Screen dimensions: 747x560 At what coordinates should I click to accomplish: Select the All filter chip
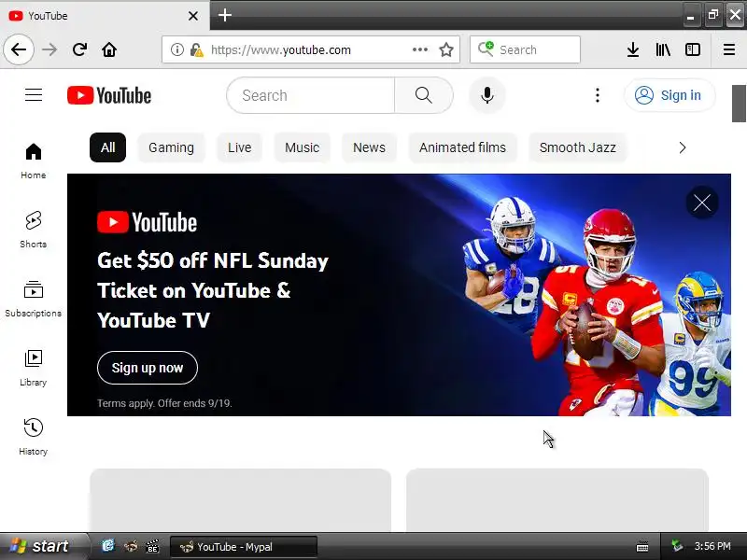point(107,147)
